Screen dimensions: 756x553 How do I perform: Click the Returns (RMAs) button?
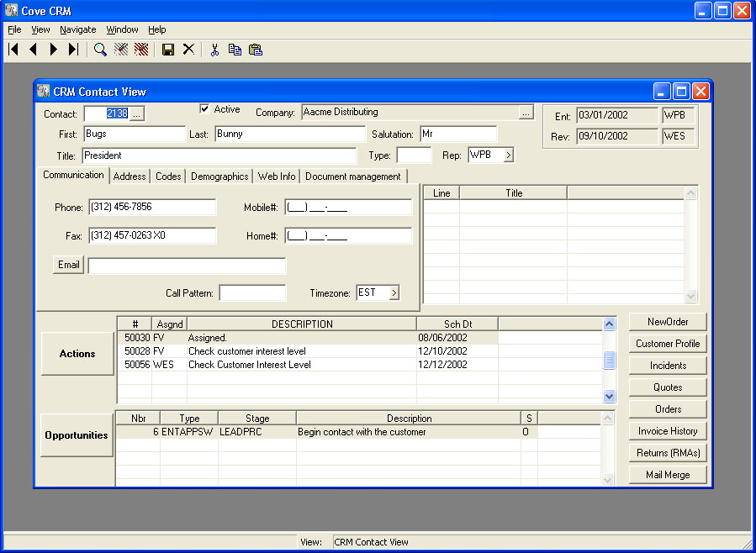pos(668,453)
